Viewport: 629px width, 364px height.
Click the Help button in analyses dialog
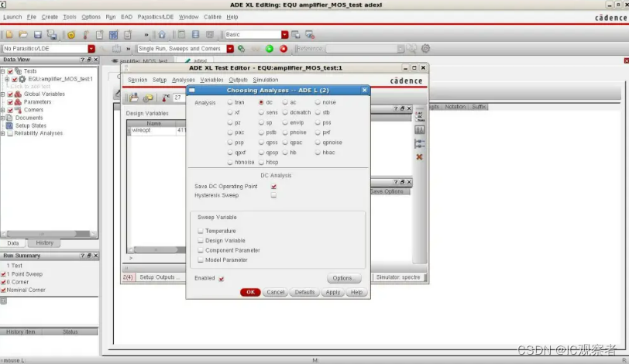(x=356, y=292)
